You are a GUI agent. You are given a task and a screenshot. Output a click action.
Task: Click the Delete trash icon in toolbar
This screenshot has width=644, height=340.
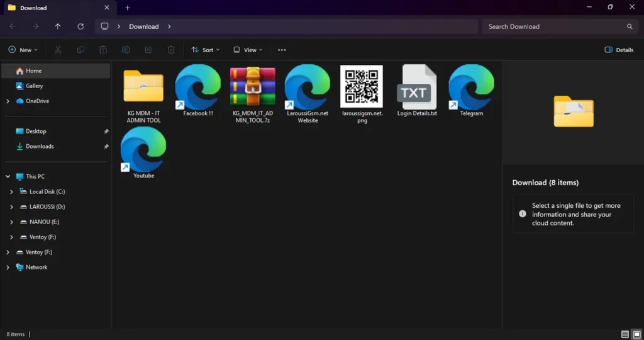(x=171, y=50)
